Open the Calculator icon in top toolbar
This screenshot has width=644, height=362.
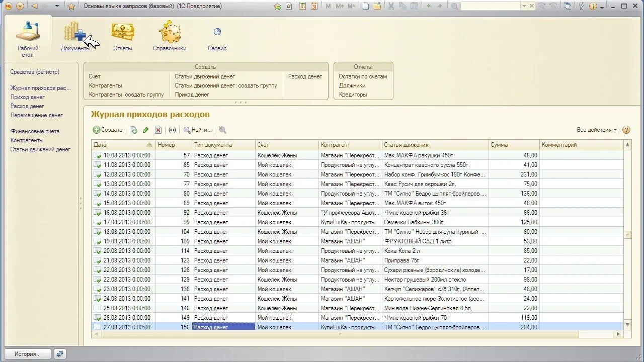pyautogui.click(x=303, y=6)
